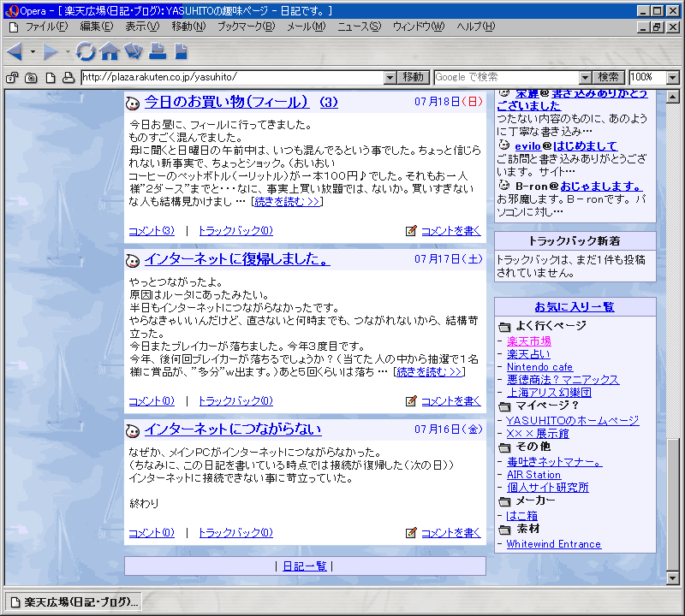This screenshot has height=616, width=685.
Task: Open the 移動(N) menu
Action: click(x=188, y=27)
